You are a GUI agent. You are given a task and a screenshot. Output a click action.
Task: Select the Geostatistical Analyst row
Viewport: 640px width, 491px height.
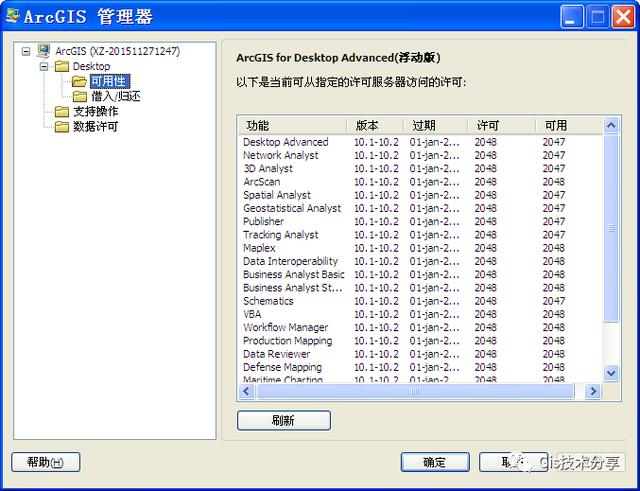[420, 208]
